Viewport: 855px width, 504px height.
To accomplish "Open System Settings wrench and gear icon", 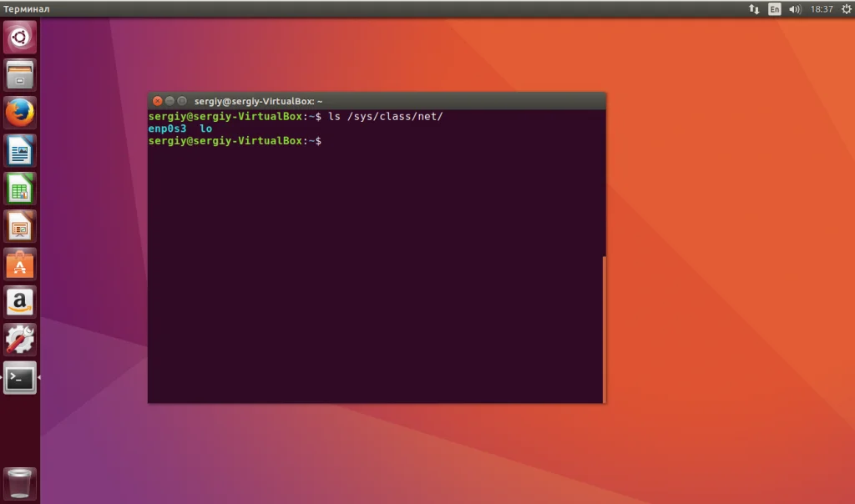I will (x=20, y=340).
